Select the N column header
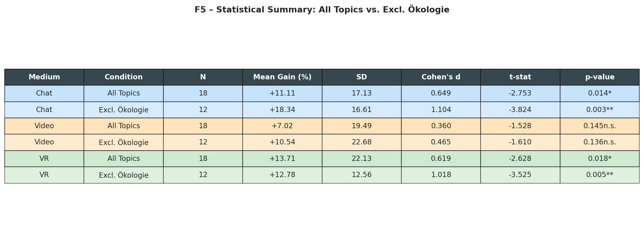Viewport: 644px width, 225px height. pos(203,77)
